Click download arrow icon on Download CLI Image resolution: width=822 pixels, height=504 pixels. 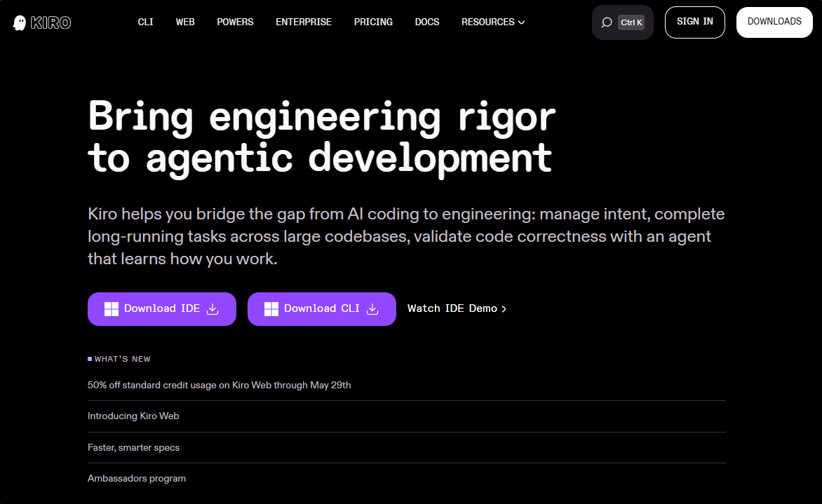372,309
